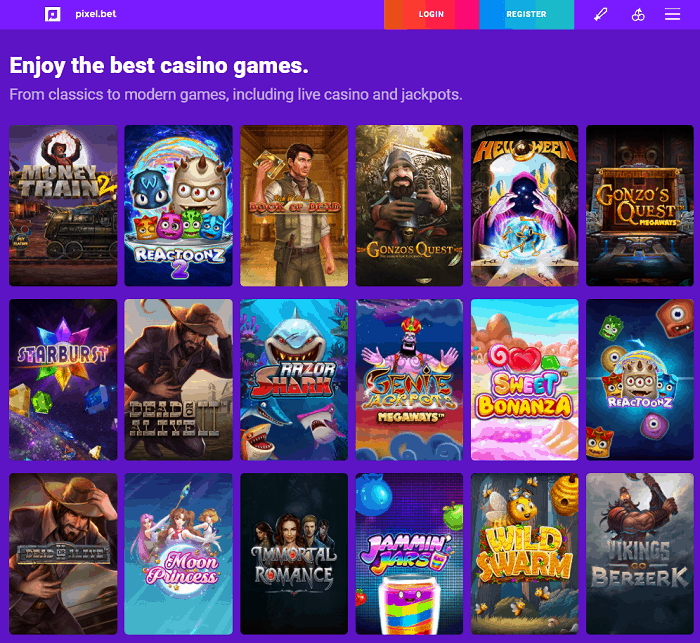Go to pixel.bet home text link

[x=96, y=14]
